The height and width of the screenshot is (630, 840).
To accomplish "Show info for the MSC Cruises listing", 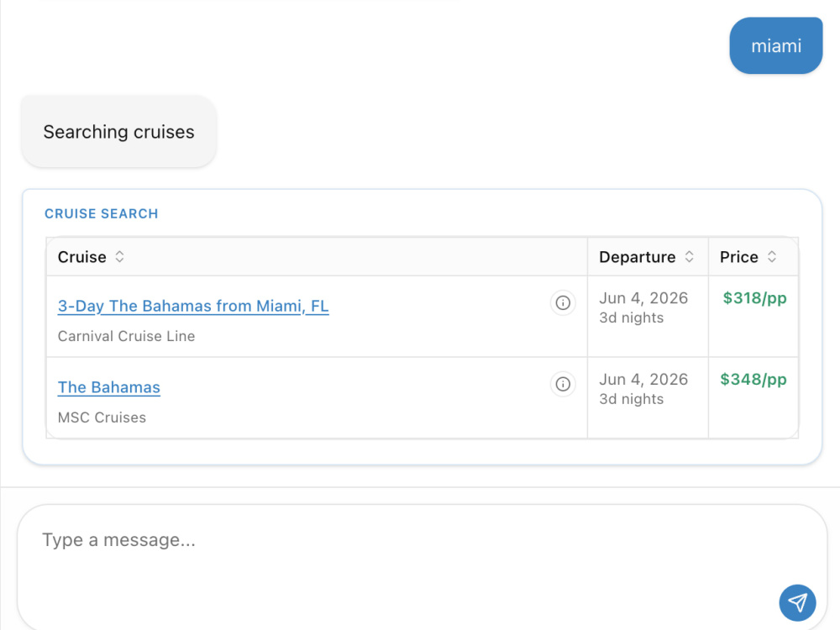I will pyautogui.click(x=563, y=384).
